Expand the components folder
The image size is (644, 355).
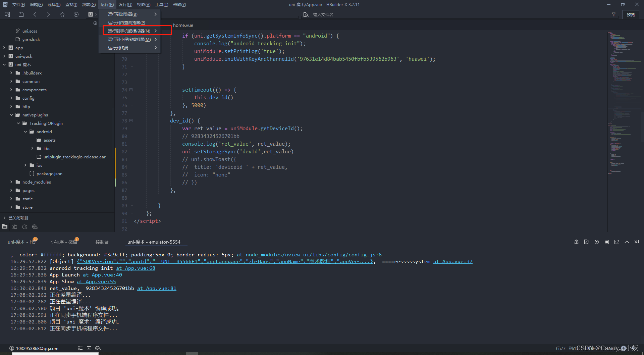11,90
